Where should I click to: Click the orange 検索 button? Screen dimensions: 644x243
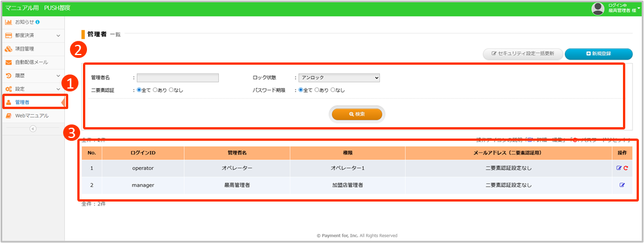[x=357, y=114]
